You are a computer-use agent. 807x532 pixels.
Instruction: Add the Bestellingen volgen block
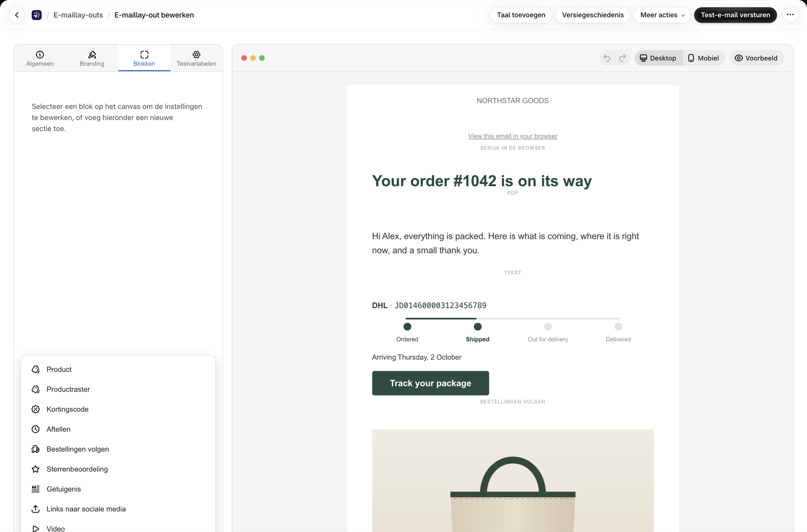[118, 449]
